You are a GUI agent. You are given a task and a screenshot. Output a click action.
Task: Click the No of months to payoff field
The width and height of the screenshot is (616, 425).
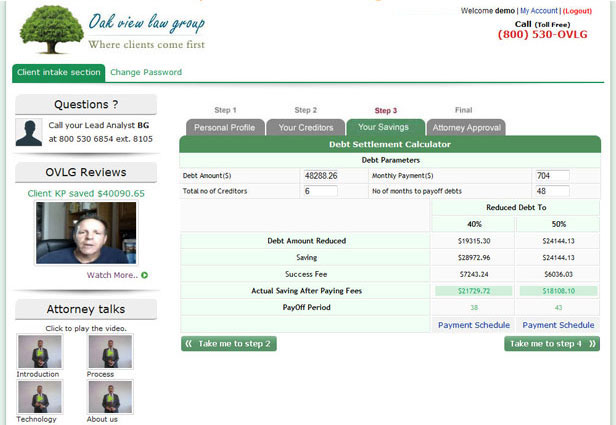(x=552, y=191)
